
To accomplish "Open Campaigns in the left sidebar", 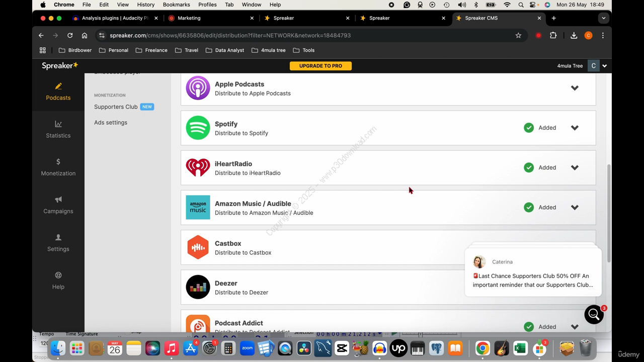I will click(x=58, y=205).
